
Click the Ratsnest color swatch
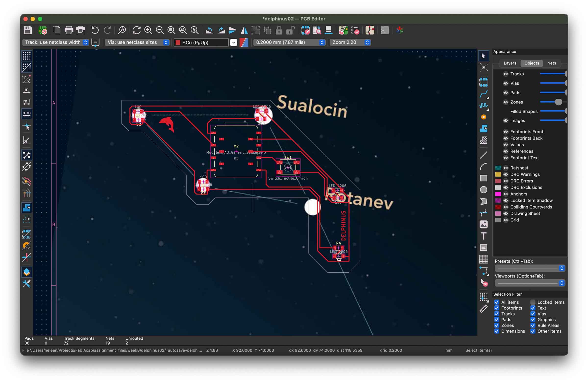tap(498, 168)
